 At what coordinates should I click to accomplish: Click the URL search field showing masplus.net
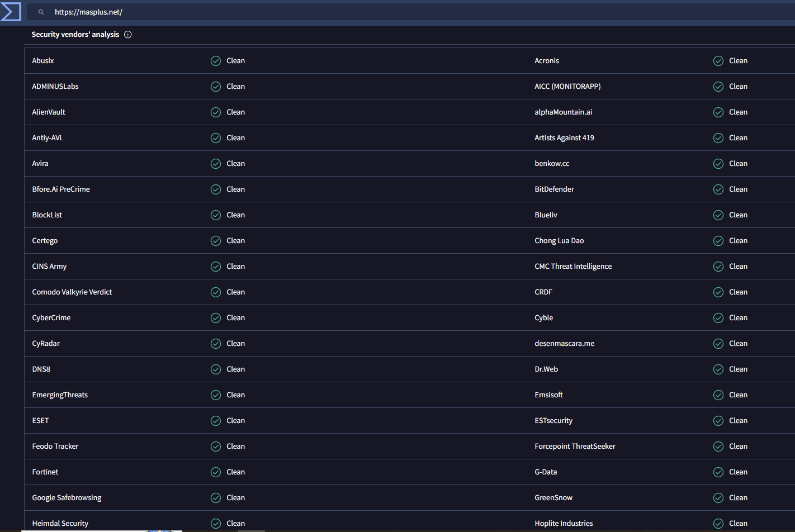pos(411,12)
